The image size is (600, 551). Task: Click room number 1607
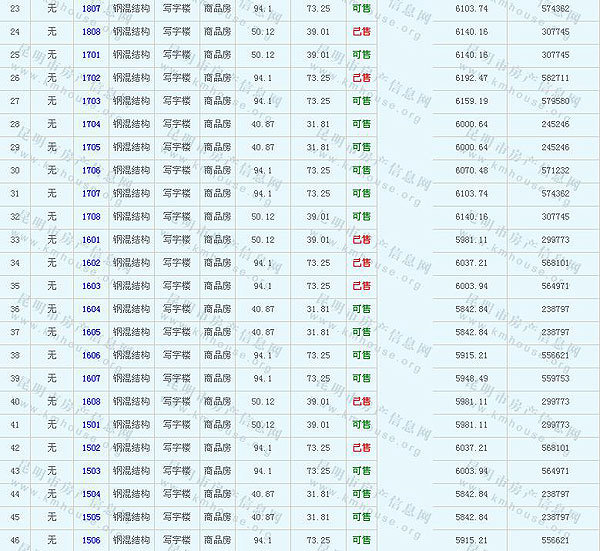click(91, 378)
